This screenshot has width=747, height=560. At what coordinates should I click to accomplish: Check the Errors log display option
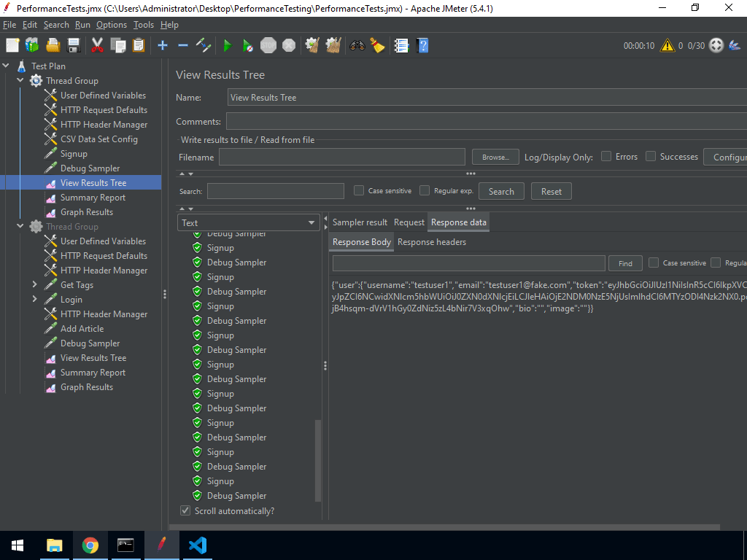click(606, 156)
